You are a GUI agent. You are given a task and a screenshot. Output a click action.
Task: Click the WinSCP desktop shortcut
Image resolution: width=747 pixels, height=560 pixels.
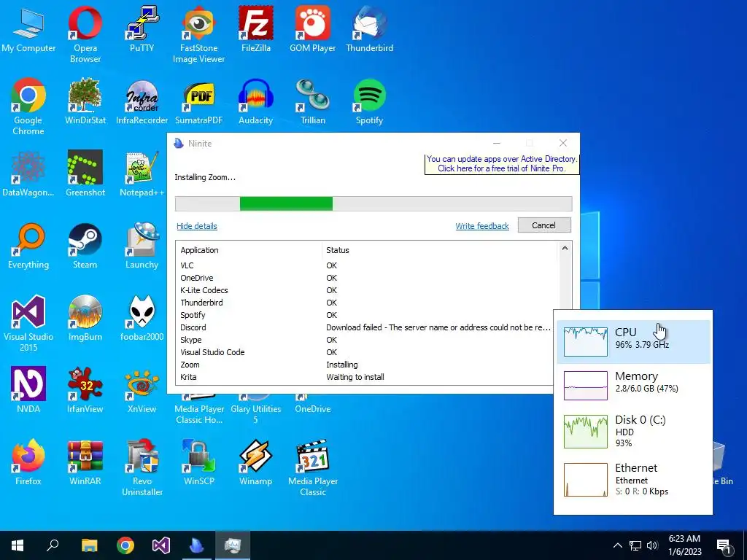[198, 462]
